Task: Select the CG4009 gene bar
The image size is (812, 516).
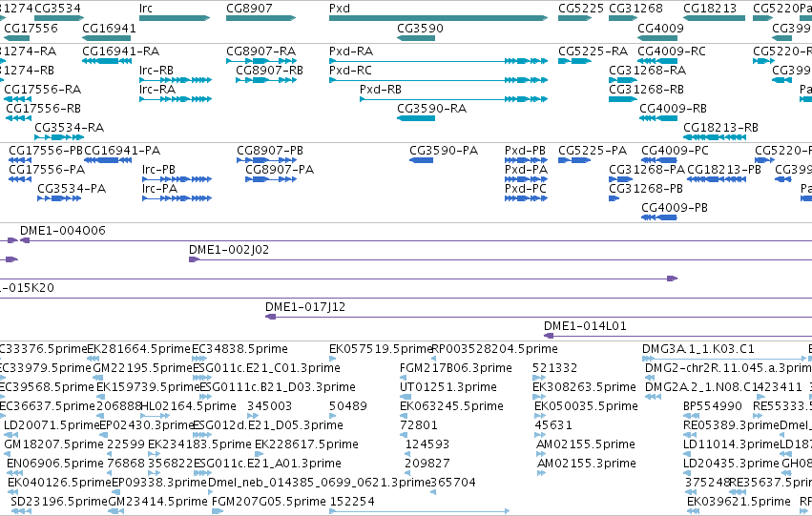Action: pos(657,38)
